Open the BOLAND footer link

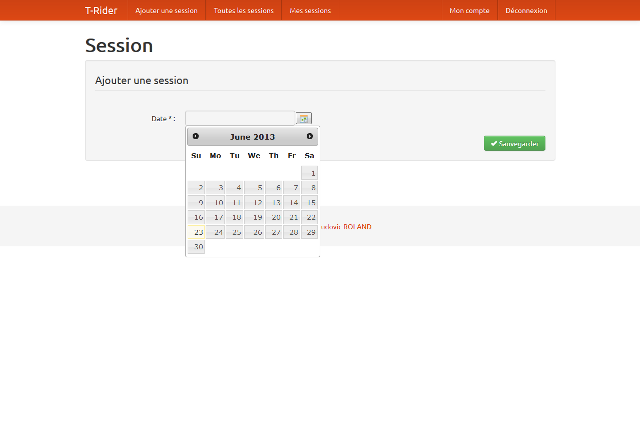[357, 227]
